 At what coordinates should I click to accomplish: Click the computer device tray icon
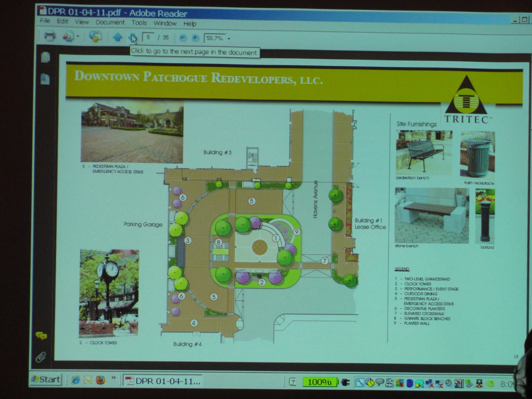click(389, 383)
